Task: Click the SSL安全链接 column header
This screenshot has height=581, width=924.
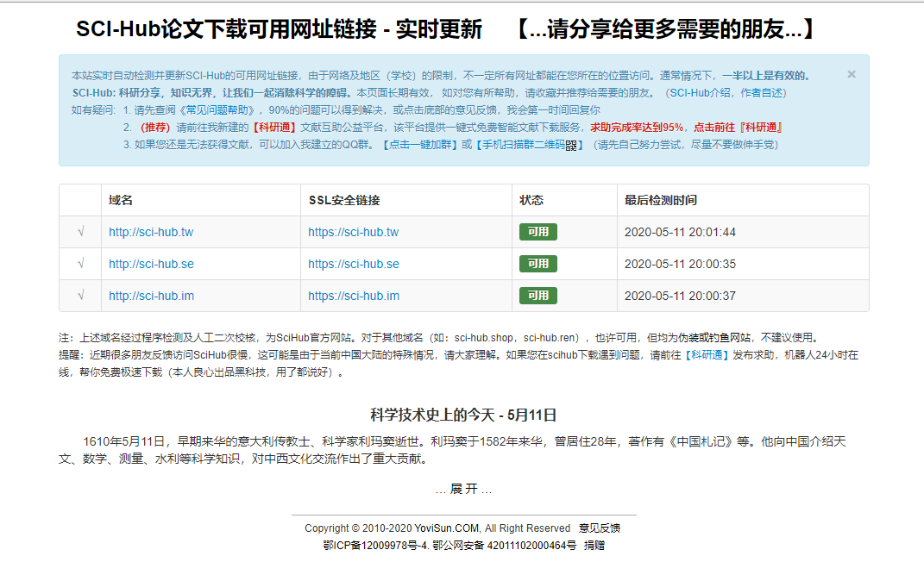Action: coord(344,200)
